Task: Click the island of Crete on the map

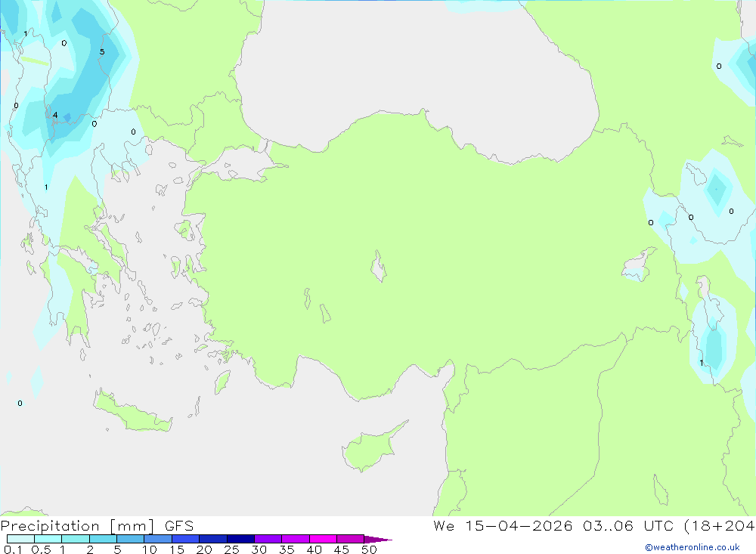Action: (132, 412)
